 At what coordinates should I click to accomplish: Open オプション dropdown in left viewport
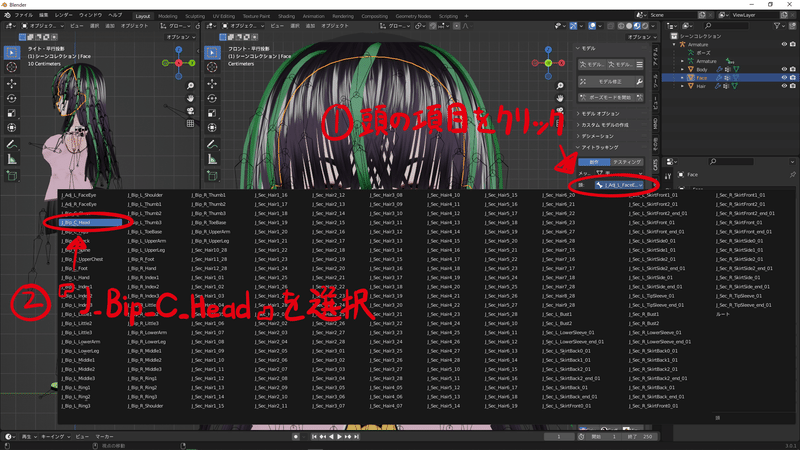click(181, 37)
